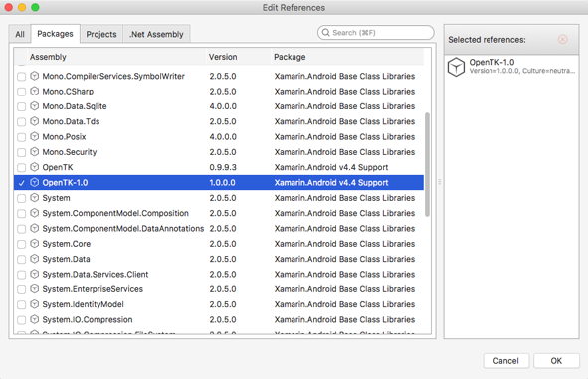Screen dimensions: 588x379
Task: Click the assembly list vertical scrollbar
Action: 427,164
